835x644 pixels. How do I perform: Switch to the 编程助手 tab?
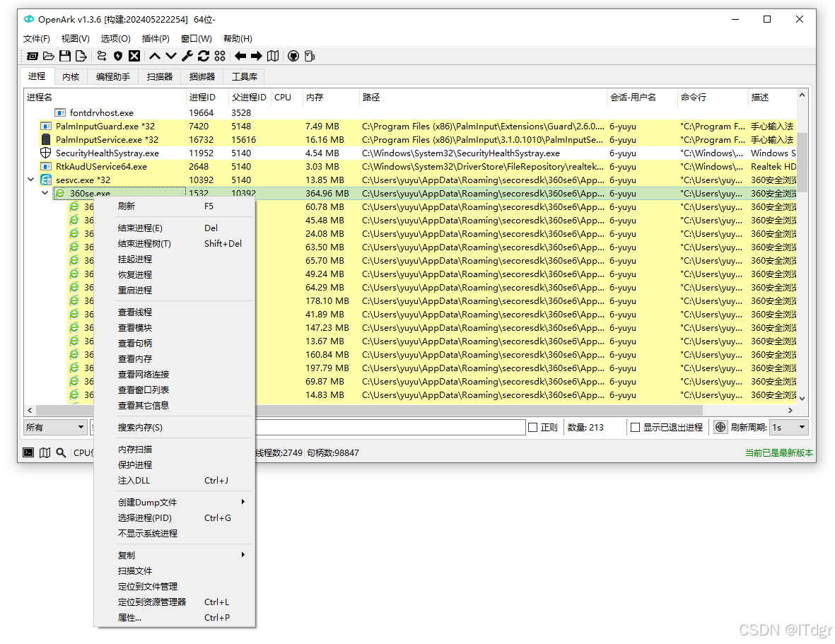[113, 76]
